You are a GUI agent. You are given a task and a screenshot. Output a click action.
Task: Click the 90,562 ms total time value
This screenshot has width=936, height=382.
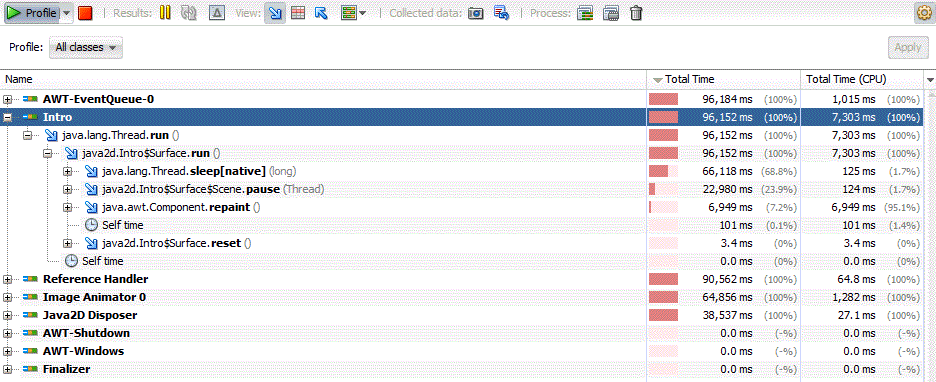727,279
